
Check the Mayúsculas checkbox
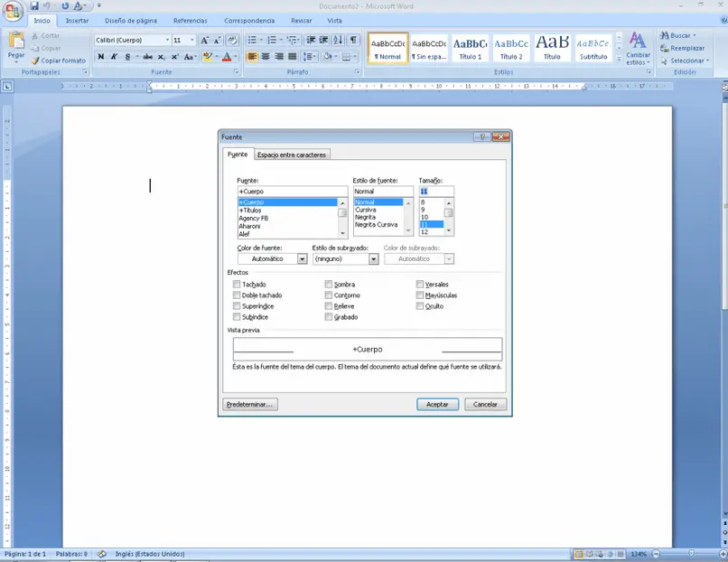click(x=420, y=295)
